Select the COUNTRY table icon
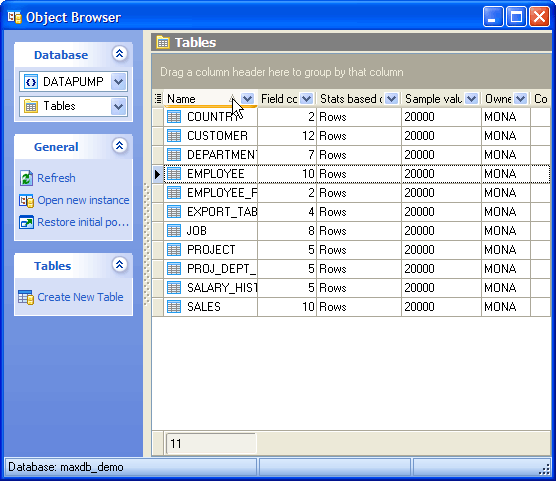Viewport: 556px width, 481px height. (174, 117)
